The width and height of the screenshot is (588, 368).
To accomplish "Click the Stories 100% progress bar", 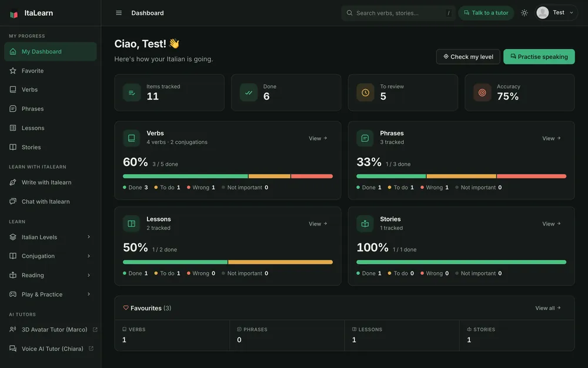I will point(461,262).
